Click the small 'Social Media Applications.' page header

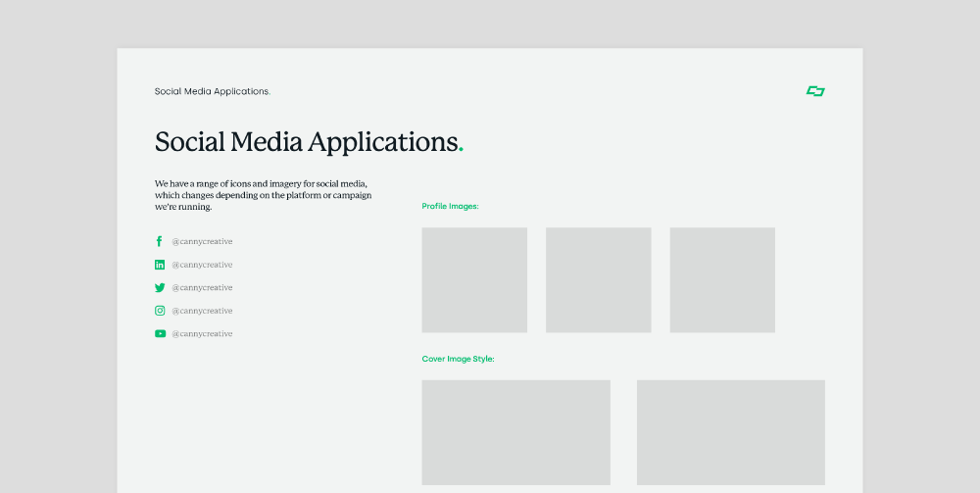click(x=213, y=91)
